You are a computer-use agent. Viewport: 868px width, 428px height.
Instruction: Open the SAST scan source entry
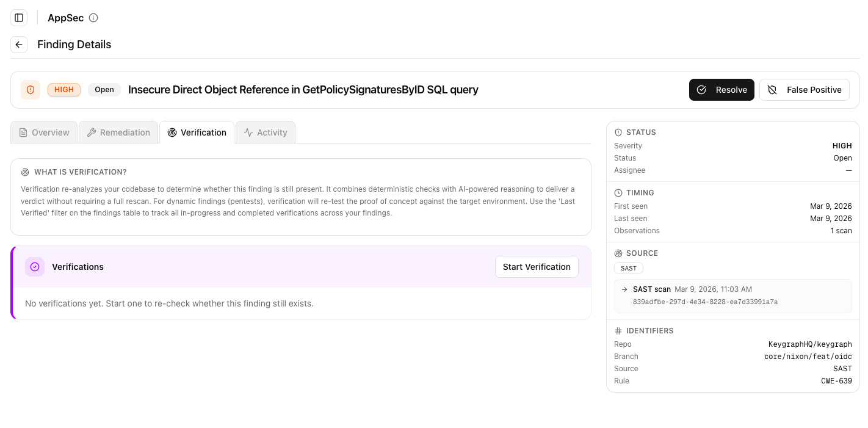tap(733, 296)
